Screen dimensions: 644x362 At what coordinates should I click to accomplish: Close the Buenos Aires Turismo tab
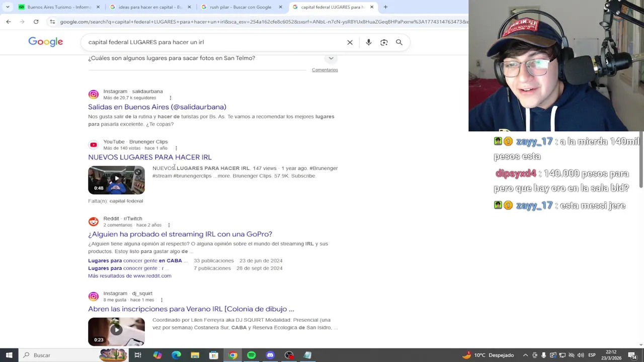pos(98,7)
